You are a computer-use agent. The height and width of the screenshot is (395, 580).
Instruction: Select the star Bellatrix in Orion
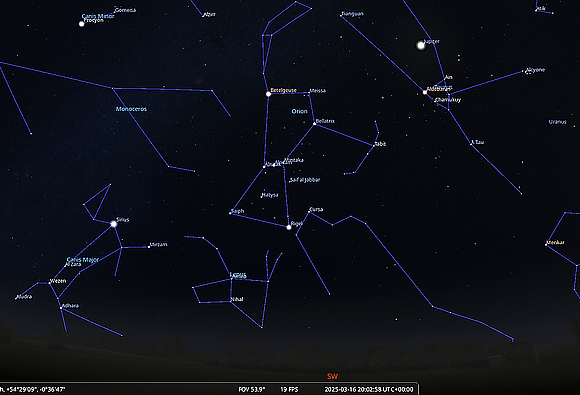pos(315,124)
